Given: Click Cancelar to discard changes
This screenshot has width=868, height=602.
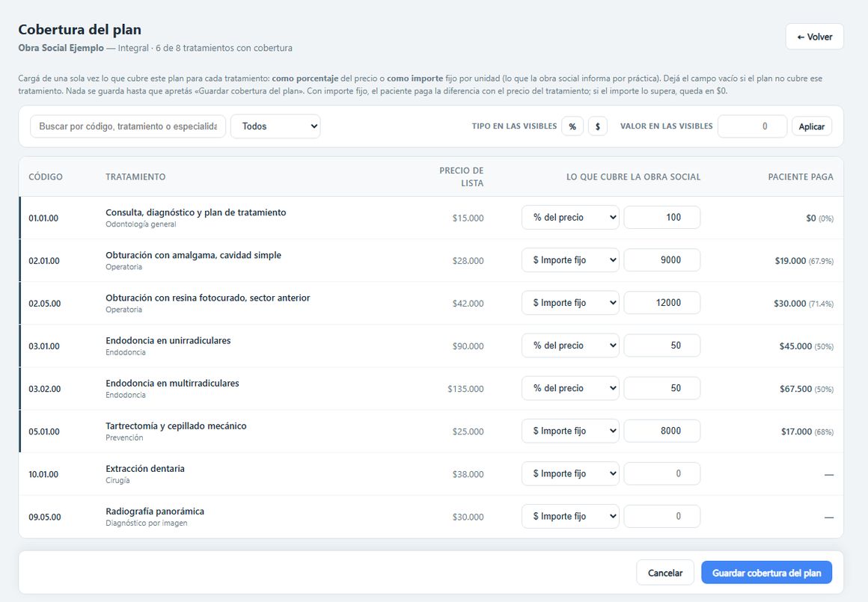Looking at the screenshot, I should coord(664,573).
